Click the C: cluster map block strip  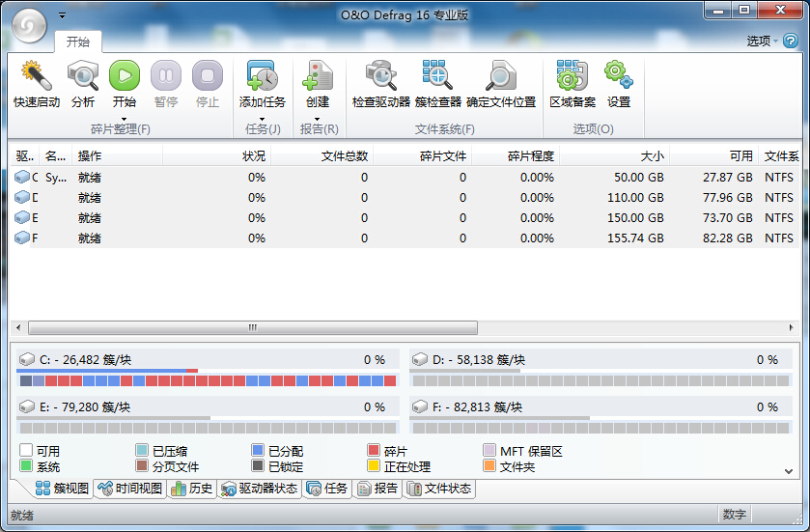click(208, 381)
